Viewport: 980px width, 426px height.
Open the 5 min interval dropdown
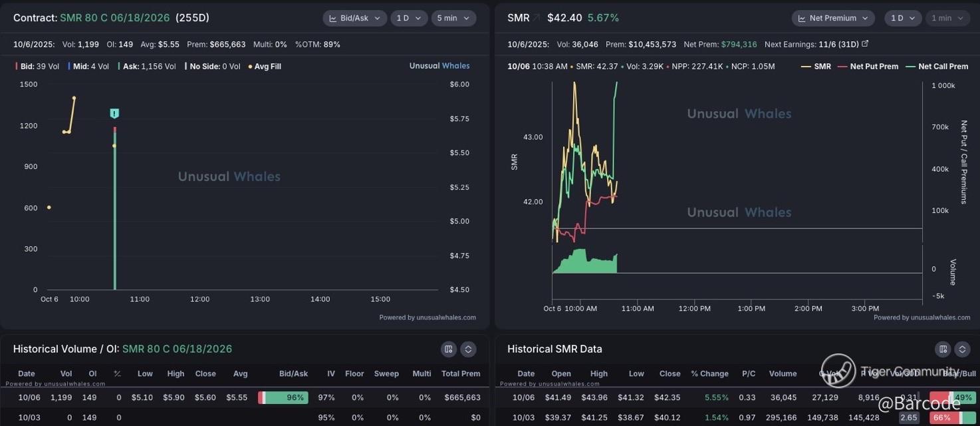coord(453,18)
